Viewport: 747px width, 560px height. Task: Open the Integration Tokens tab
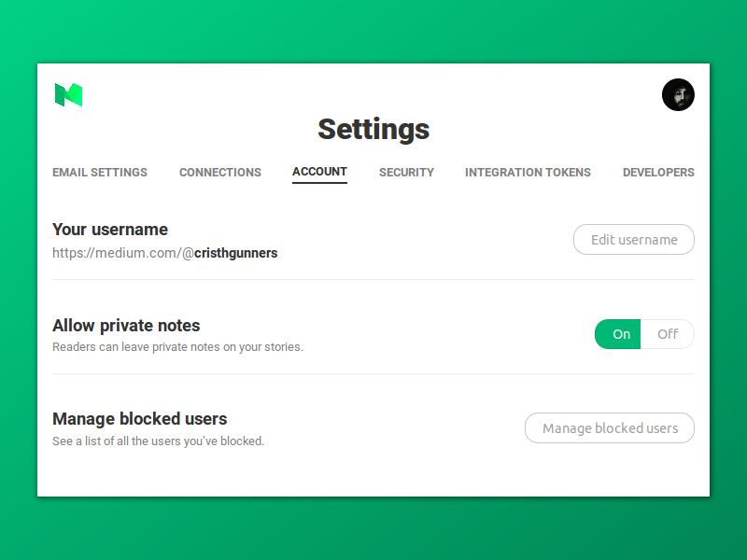(x=528, y=173)
